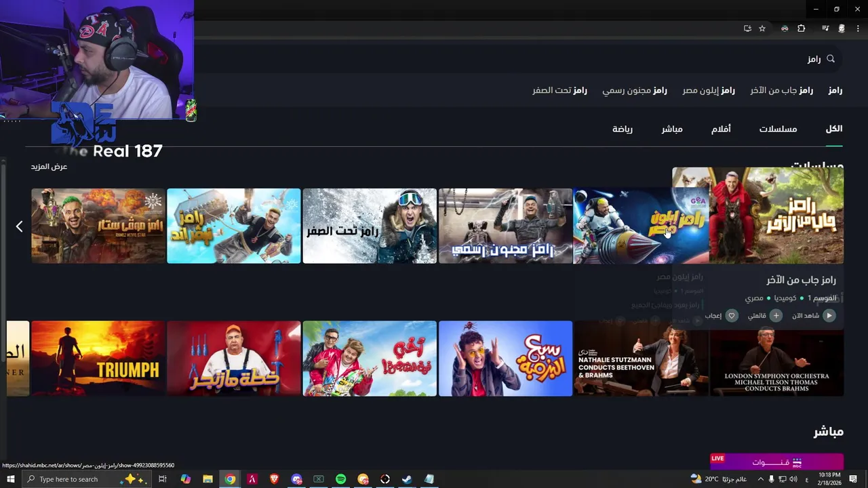Open the رامز موفي ستار thumbnail
The image size is (868, 488).
[98, 226]
